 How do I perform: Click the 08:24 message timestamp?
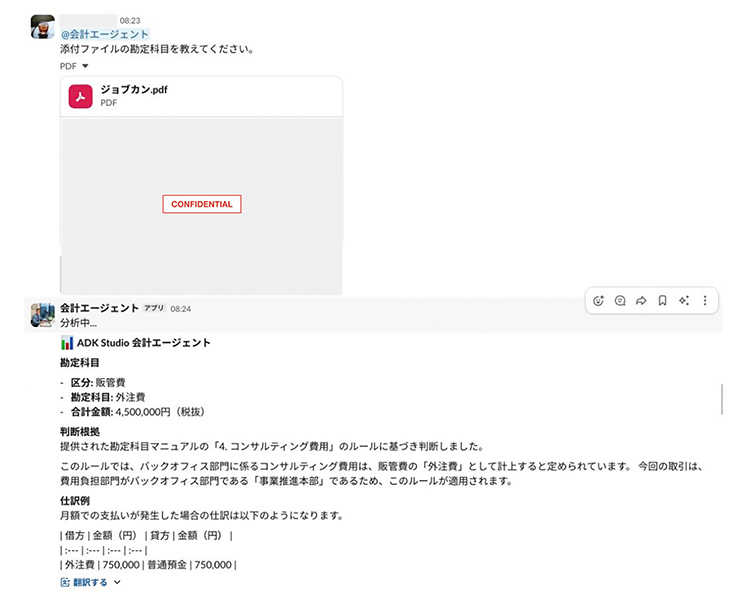pos(180,309)
